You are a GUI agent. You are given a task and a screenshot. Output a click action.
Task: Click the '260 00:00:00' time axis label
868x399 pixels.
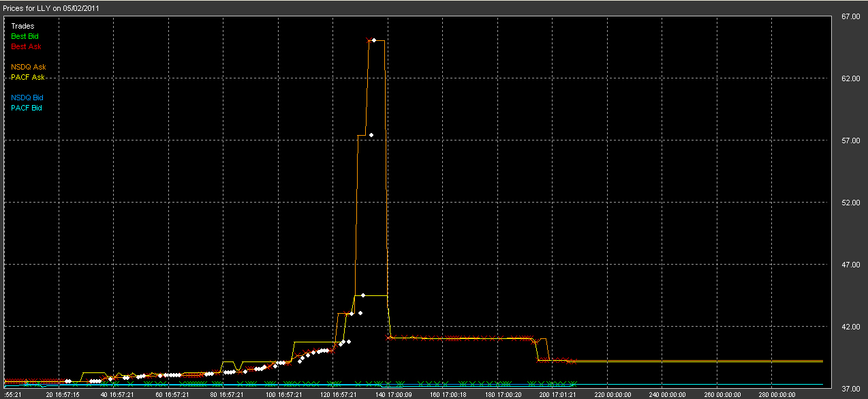724,394
